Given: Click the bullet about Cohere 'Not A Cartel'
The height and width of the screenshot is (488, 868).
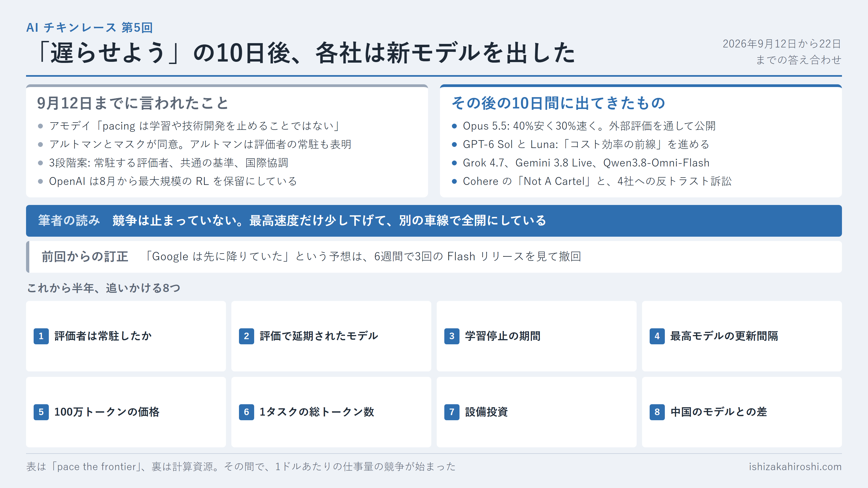Looking at the screenshot, I should pos(597,181).
